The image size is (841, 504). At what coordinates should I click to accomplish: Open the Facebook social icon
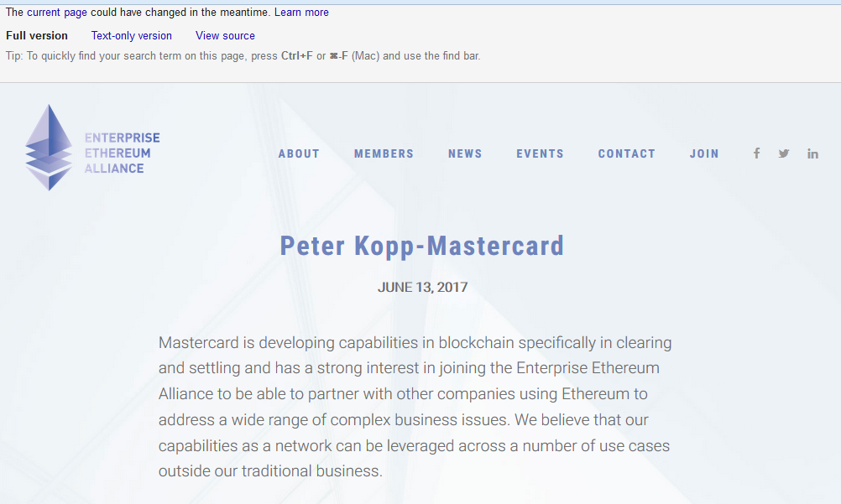pyautogui.click(x=756, y=153)
